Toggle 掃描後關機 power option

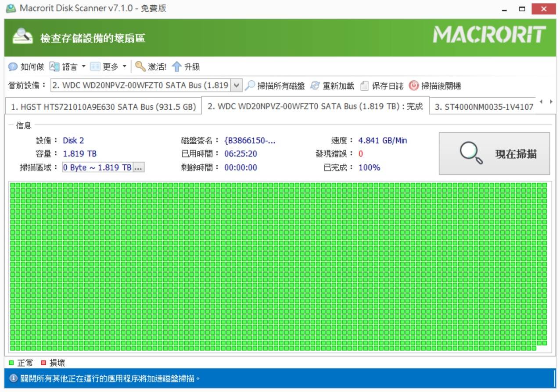point(413,86)
